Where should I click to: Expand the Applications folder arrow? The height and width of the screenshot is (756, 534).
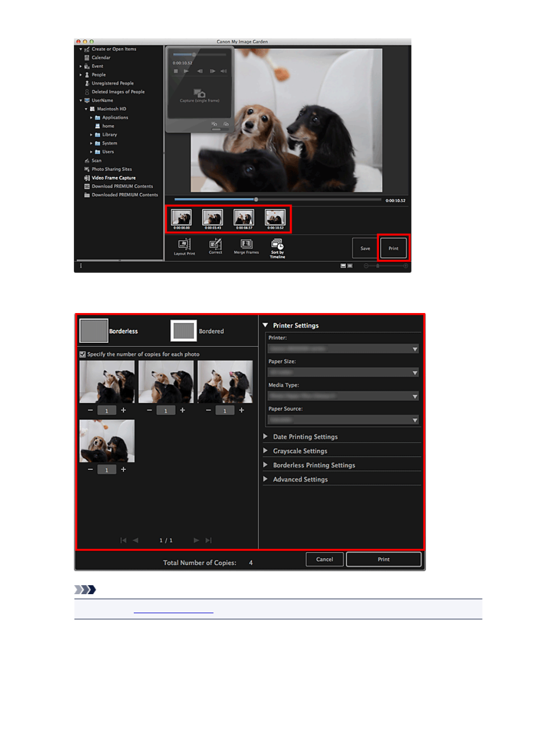(x=91, y=118)
